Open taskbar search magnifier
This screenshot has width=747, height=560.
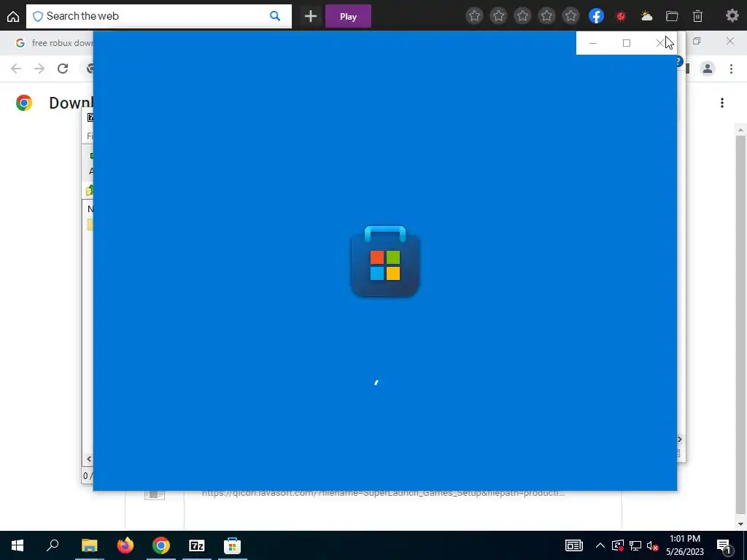click(x=53, y=545)
